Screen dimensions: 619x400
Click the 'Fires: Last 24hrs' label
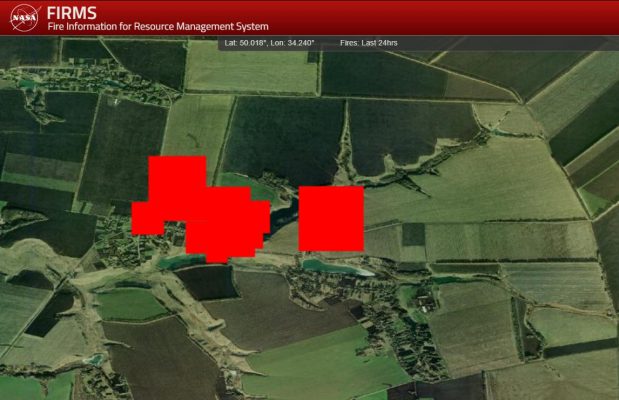pos(369,43)
